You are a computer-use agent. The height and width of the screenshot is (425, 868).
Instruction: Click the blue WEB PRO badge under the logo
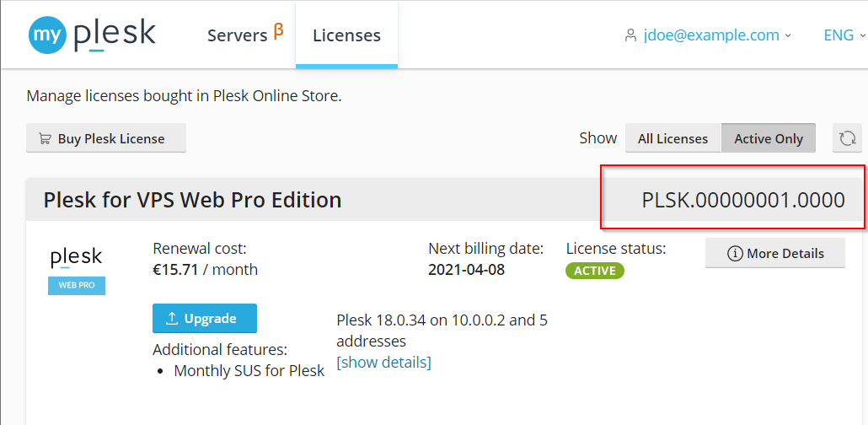tap(77, 285)
